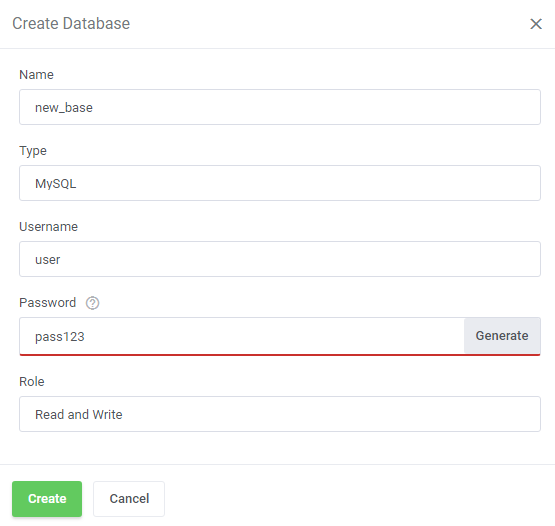Click the Password label

(48, 303)
